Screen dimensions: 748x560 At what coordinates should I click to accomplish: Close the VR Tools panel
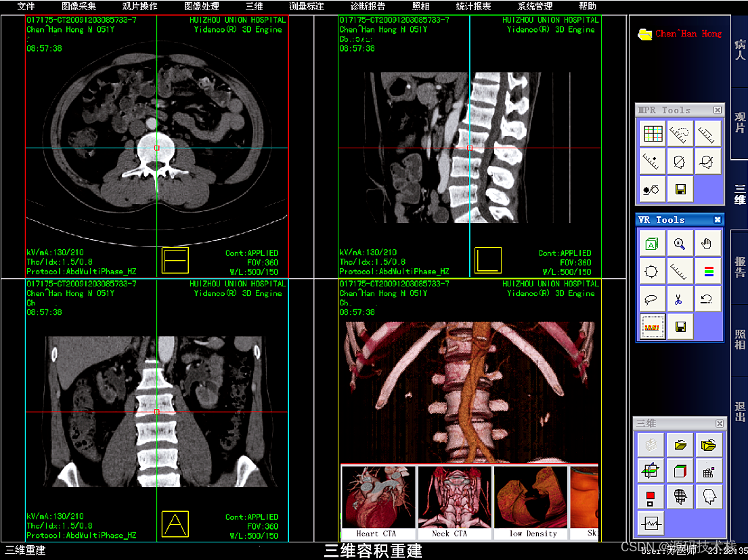[x=717, y=219]
